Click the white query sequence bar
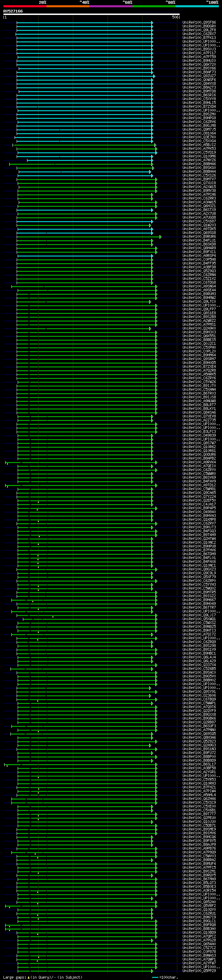The image size is (222, 980). [92, 14]
